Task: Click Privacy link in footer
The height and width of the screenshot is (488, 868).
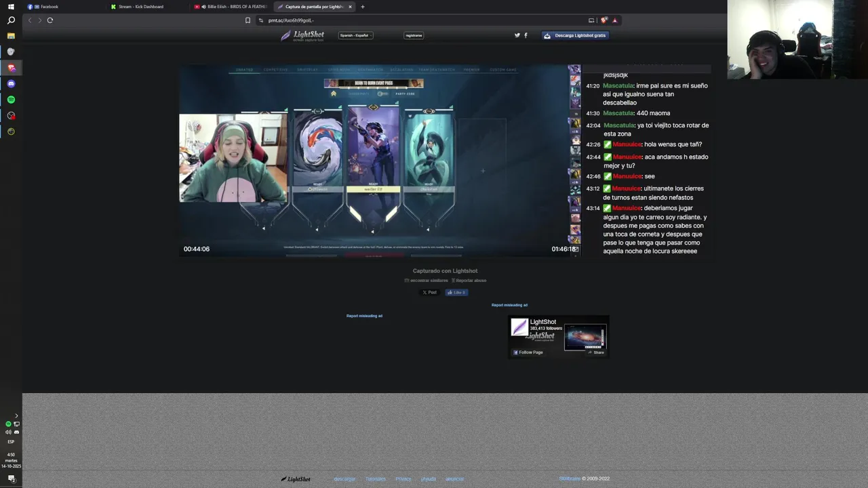Action: [403, 479]
